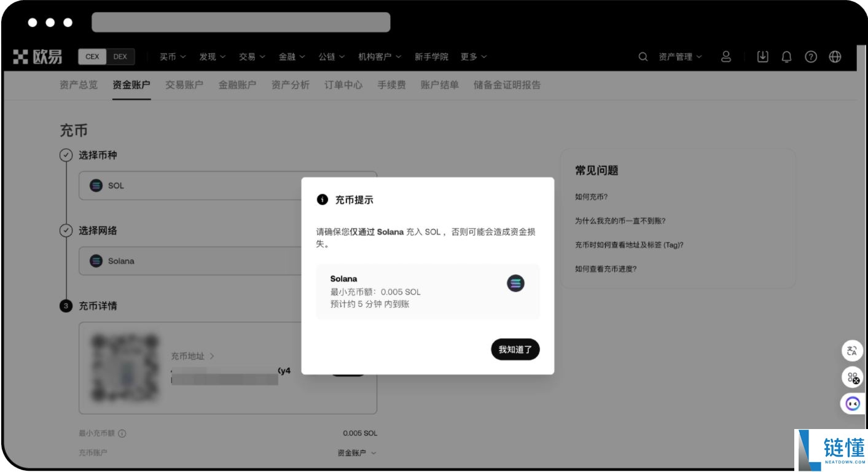Expand the 交易 menu
Screen dimensions: 868x472
[252, 56]
